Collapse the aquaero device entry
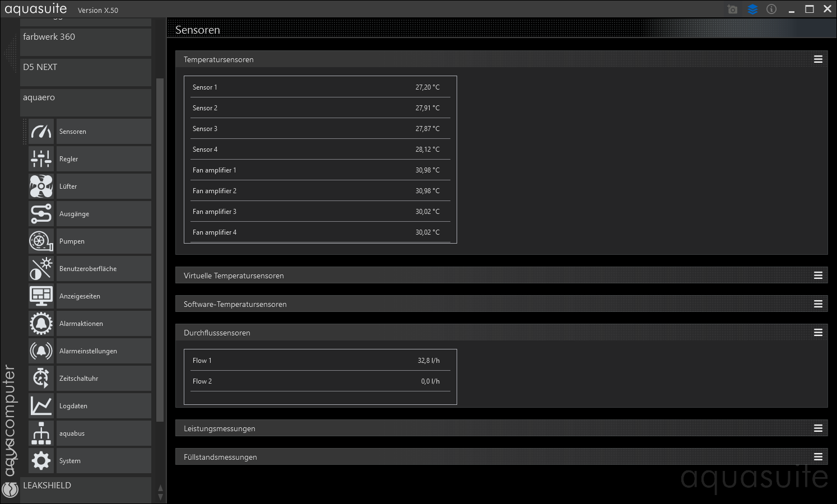Screen dimensions: 837x504 click(x=86, y=102)
